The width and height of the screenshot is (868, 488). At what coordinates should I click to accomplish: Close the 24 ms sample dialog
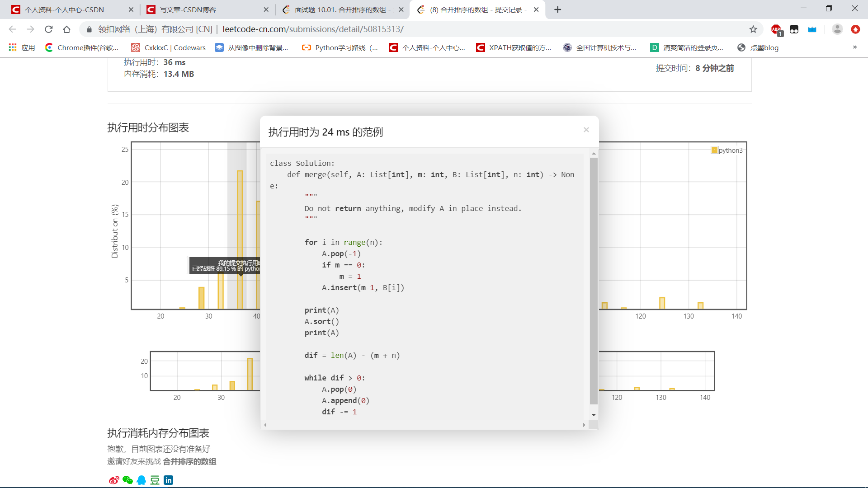(x=586, y=130)
